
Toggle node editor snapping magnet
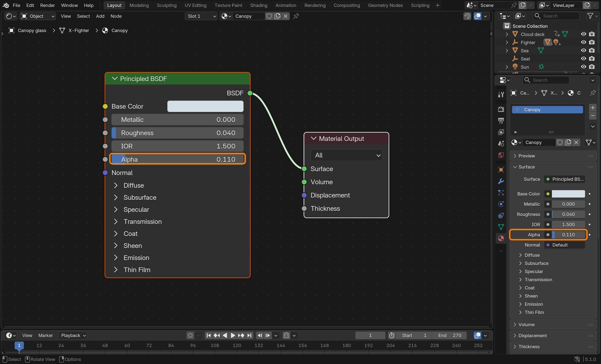coord(467,16)
